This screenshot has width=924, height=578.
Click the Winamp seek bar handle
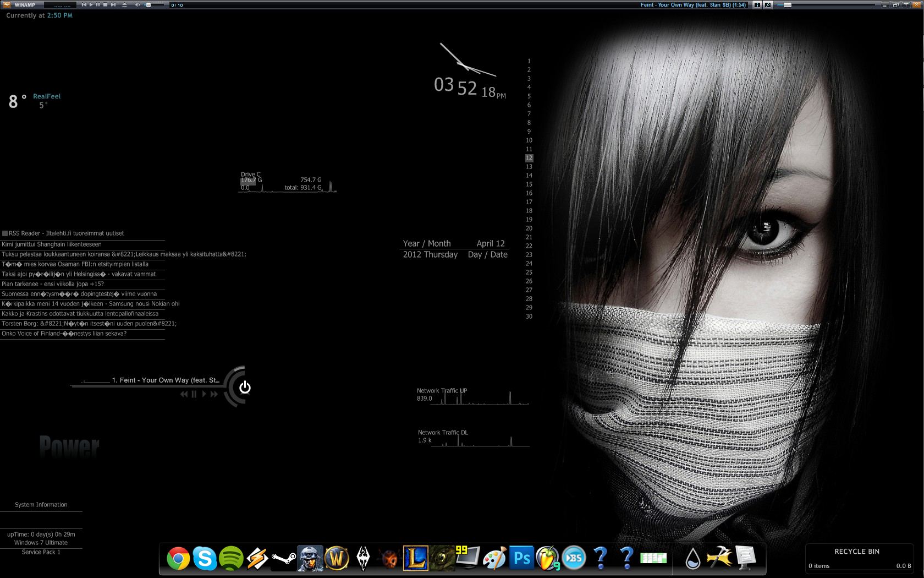788,5
